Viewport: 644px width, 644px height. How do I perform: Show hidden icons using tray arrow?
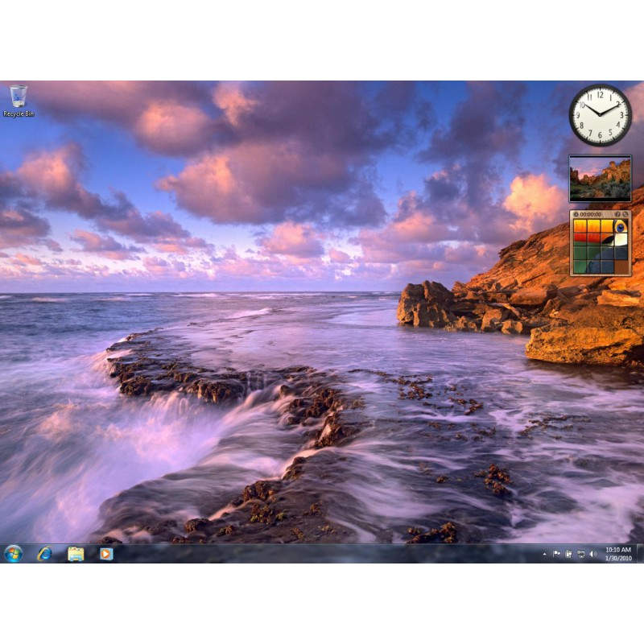[544, 554]
